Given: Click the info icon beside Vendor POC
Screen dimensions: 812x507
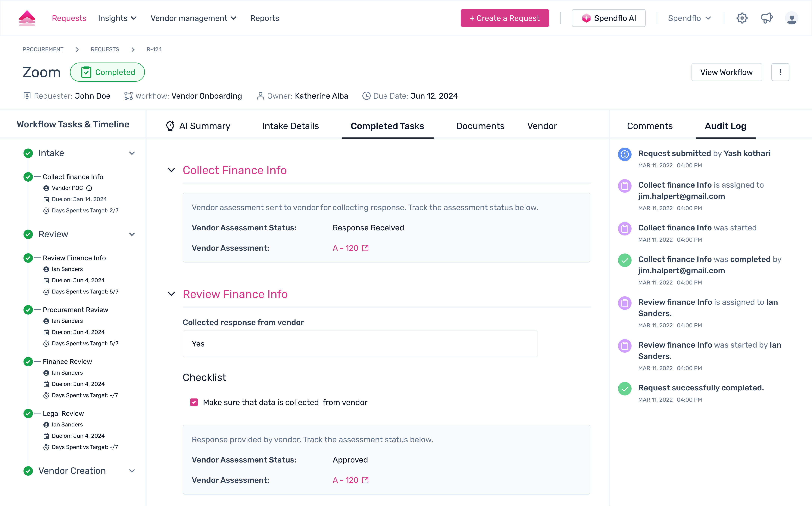Looking at the screenshot, I should 89,188.
